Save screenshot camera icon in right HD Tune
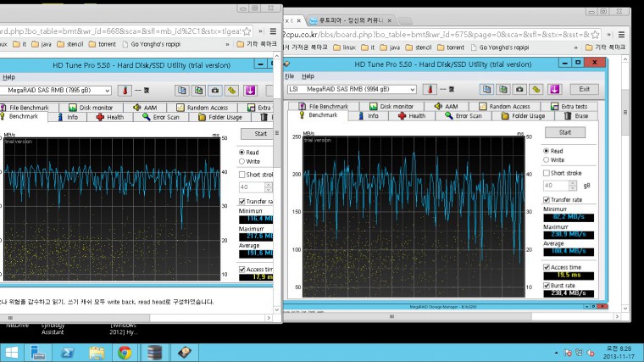The width and height of the screenshot is (644, 362). [x=519, y=89]
